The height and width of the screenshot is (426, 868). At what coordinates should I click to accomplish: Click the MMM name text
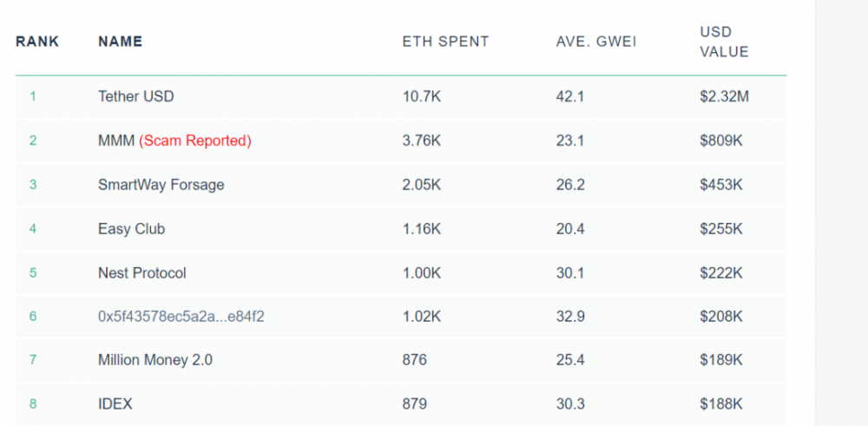pyautogui.click(x=116, y=141)
